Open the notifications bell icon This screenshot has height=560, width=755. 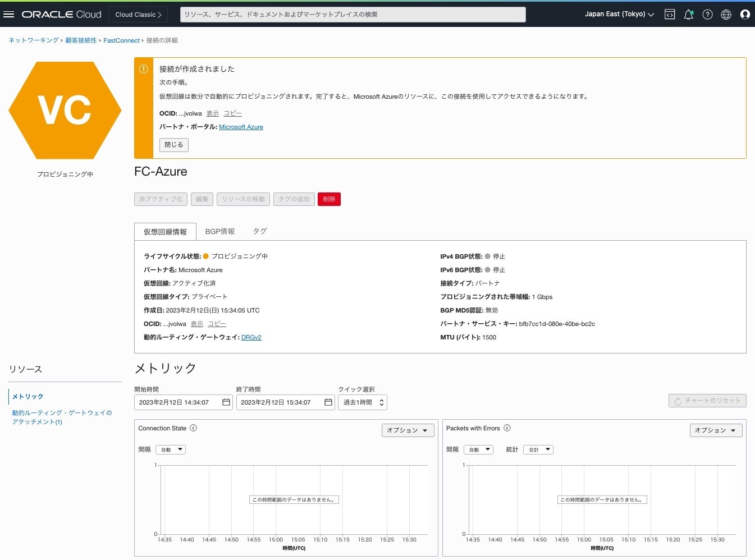coord(689,15)
